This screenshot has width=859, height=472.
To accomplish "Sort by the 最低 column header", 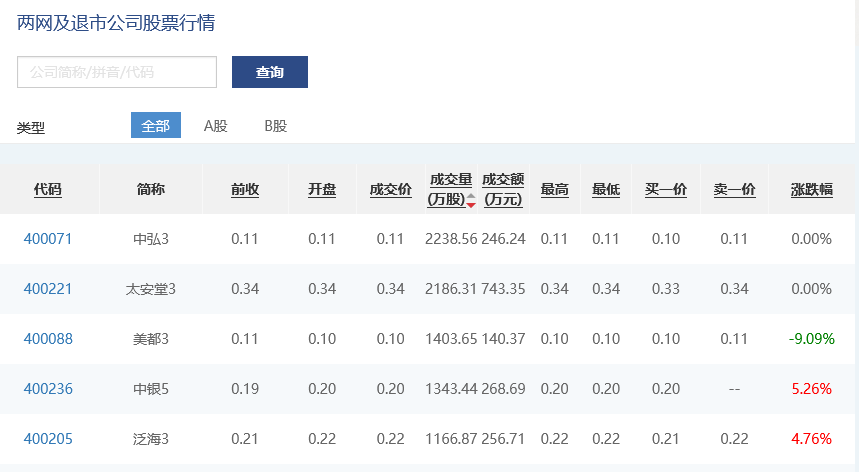I will 606,189.
